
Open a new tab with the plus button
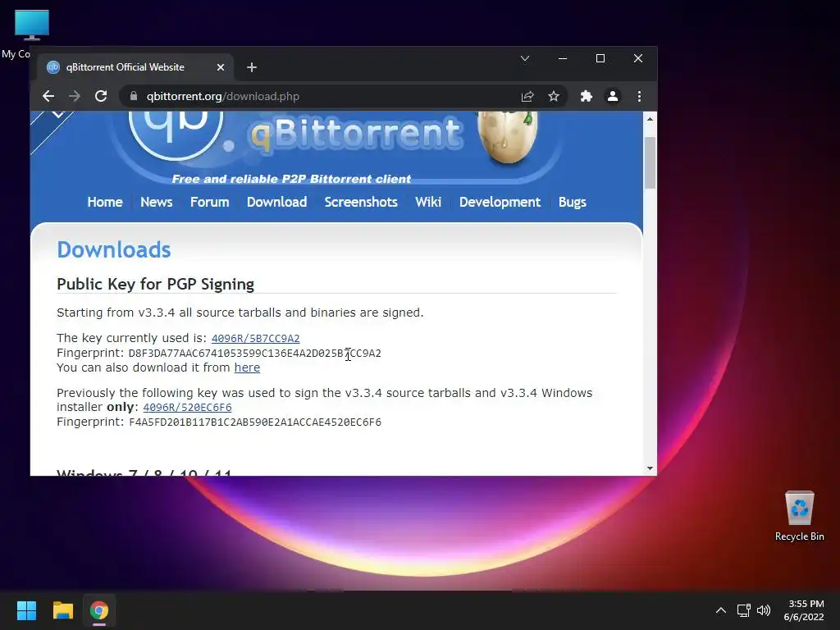[x=252, y=67]
